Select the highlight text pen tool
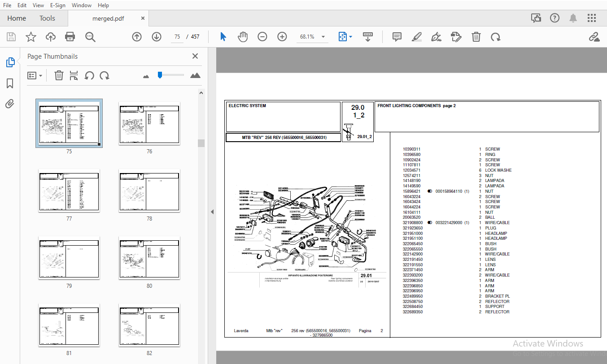This screenshot has width=607, height=364. (416, 37)
